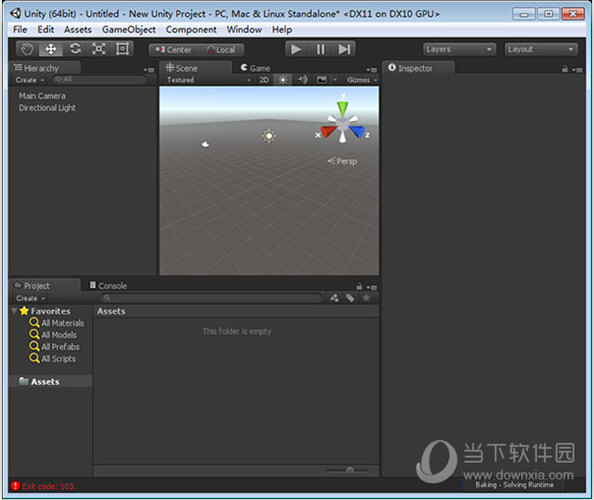Toggle scene effects image icon
Screen dimensions: 594x500
pyautogui.click(x=322, y=80)
